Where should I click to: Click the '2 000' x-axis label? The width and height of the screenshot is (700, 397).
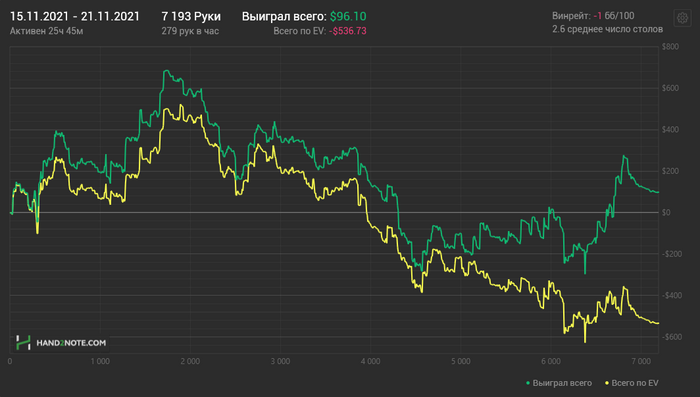(x=190, y=361)
